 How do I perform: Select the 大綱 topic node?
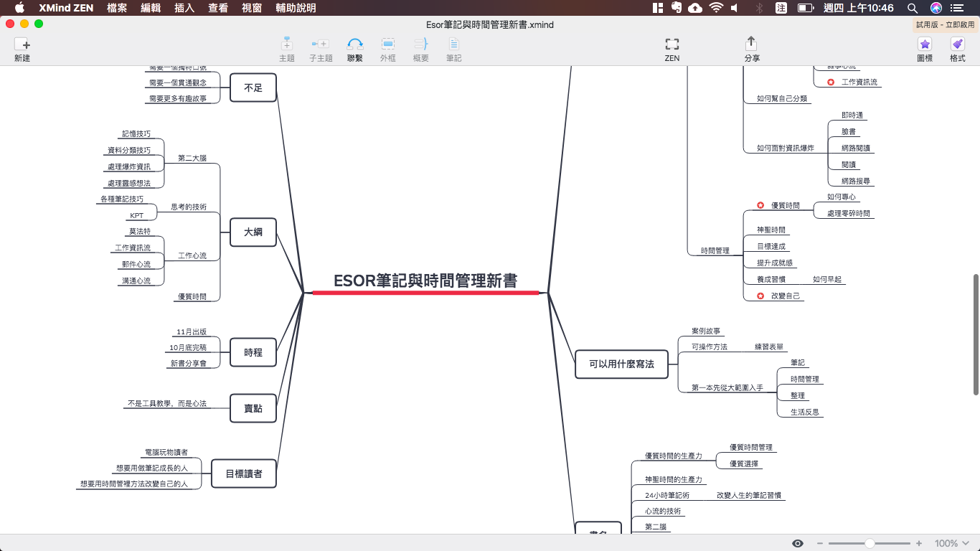(253, 232)
